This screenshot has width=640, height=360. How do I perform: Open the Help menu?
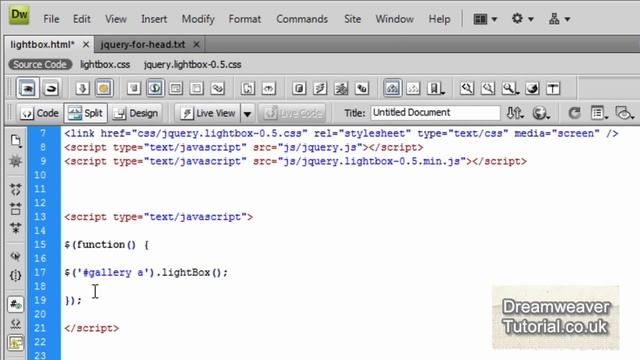[439, 19]
